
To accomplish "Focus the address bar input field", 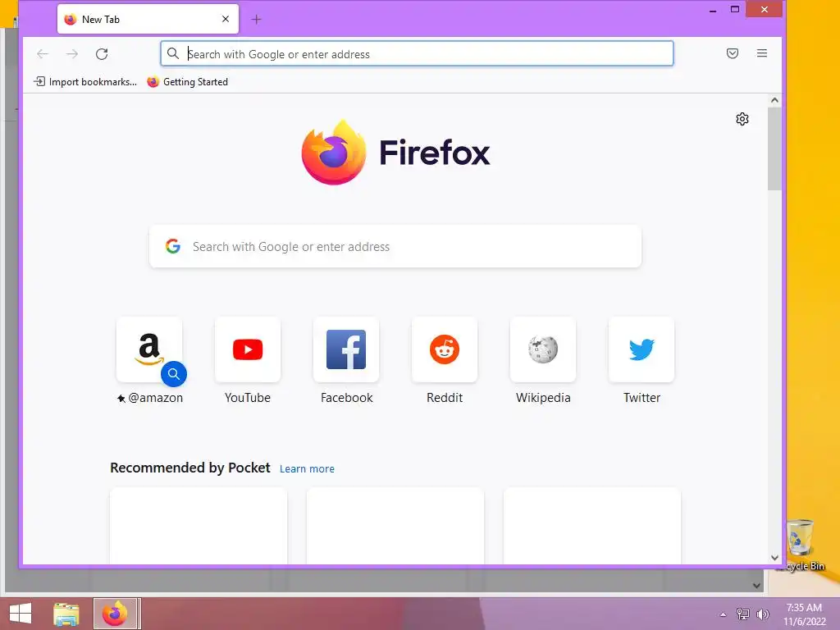I will click(417, 53).
